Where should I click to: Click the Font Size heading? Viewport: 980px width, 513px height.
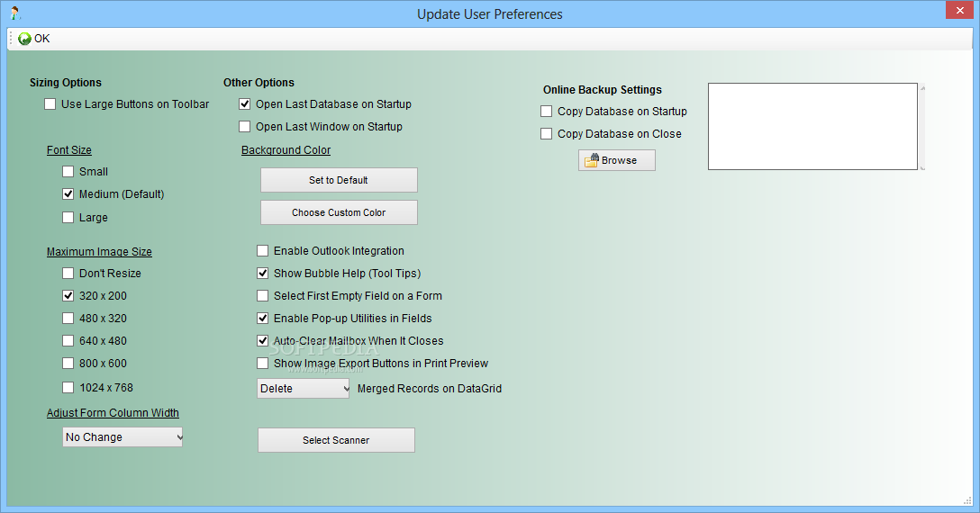tap(68, 150)
